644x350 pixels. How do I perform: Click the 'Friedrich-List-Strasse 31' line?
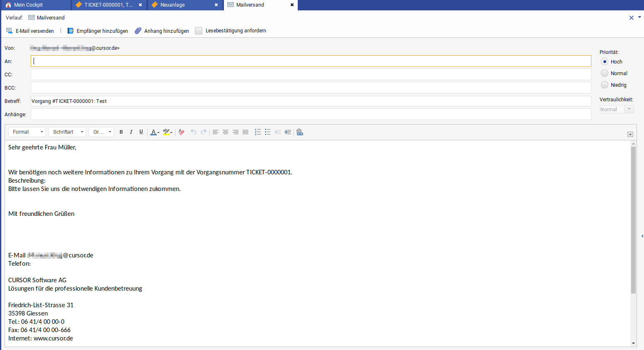(x=41, y=305)
